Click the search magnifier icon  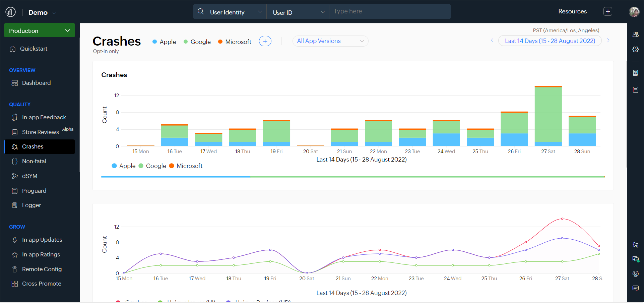click(201, 12)
